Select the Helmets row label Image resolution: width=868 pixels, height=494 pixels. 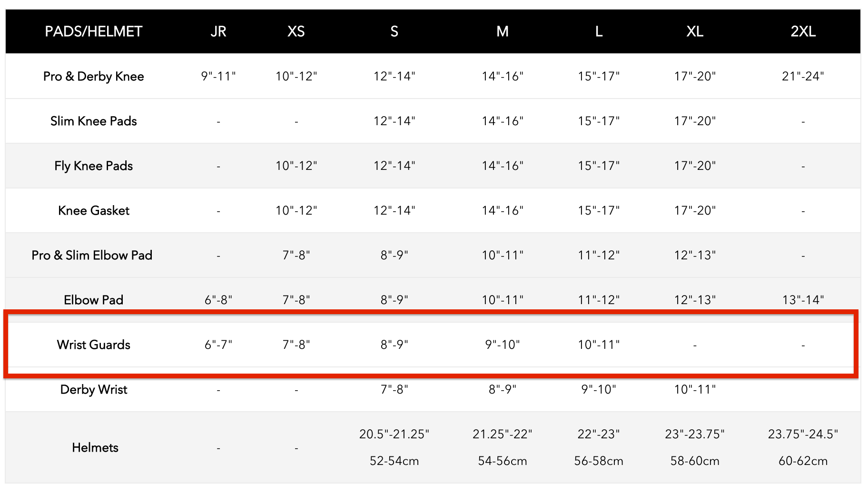point(95,447)
